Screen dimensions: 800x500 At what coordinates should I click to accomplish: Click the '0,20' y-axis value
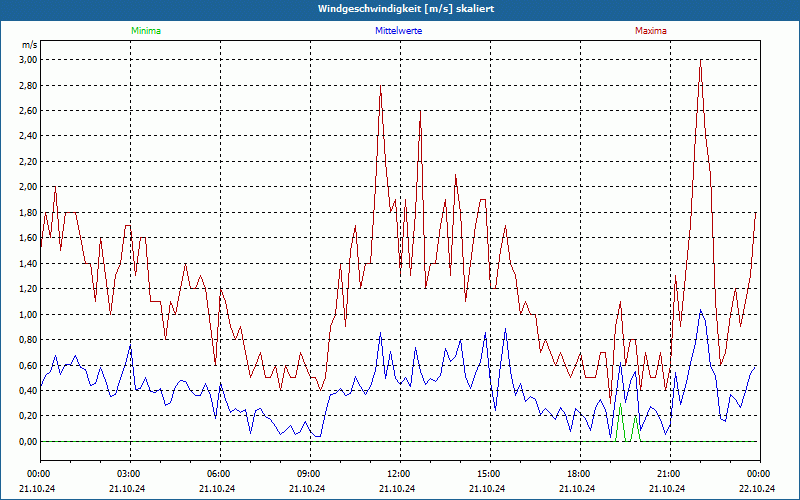coord(29,416)
